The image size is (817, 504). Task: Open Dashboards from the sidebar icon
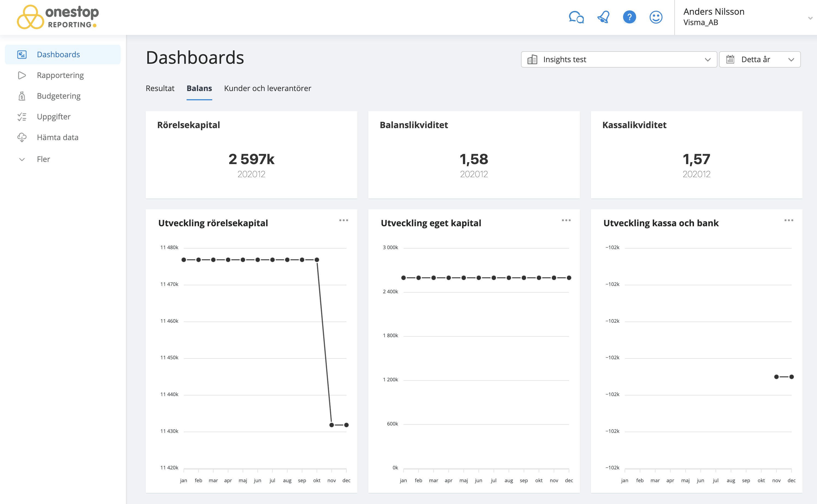(x=22, y=55)
